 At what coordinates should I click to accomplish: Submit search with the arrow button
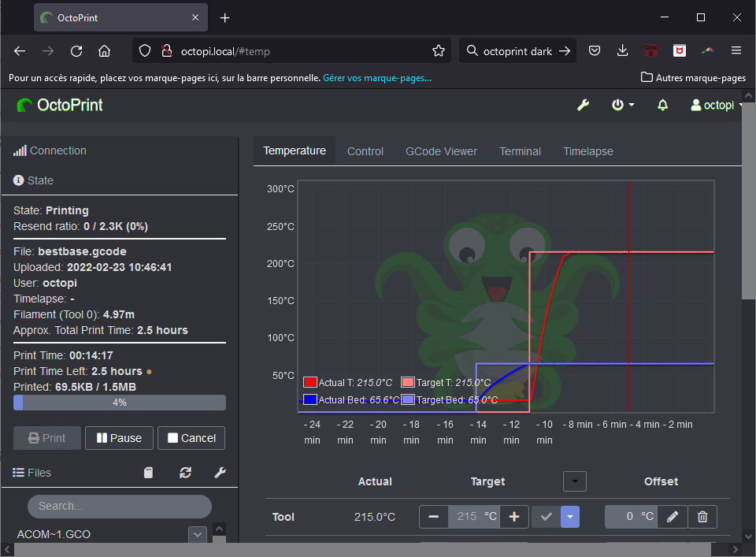pos(565,51)
